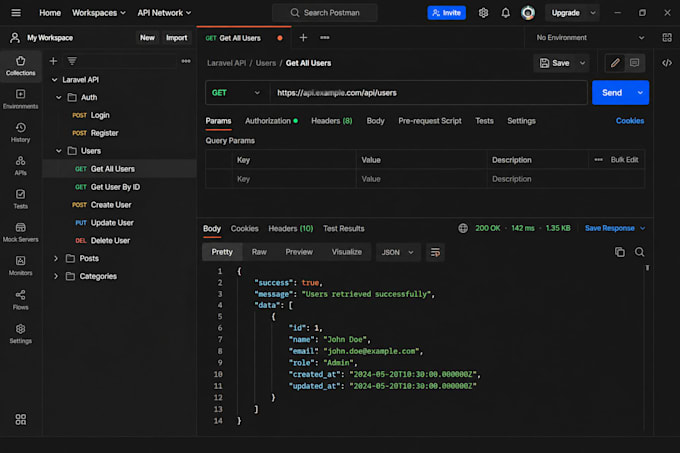Open the Monitors sidebar panel
The image size is (680, 453).
point(20,266)
